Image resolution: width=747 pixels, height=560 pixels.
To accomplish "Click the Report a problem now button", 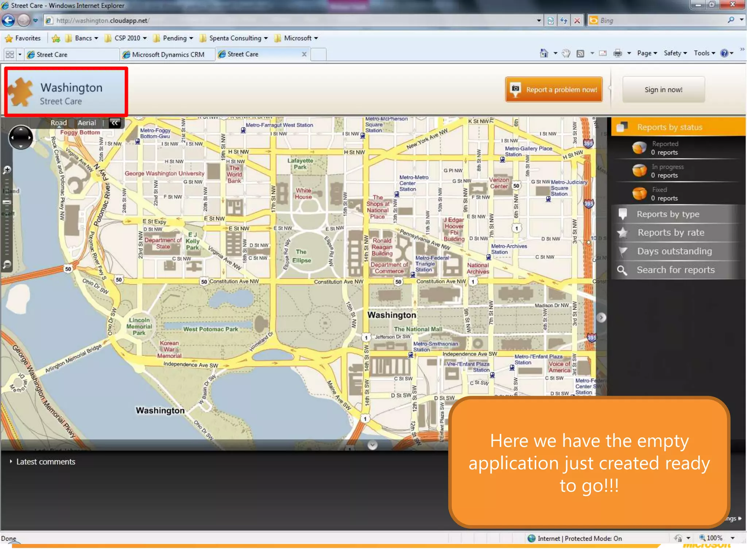I will pos(554,90).
